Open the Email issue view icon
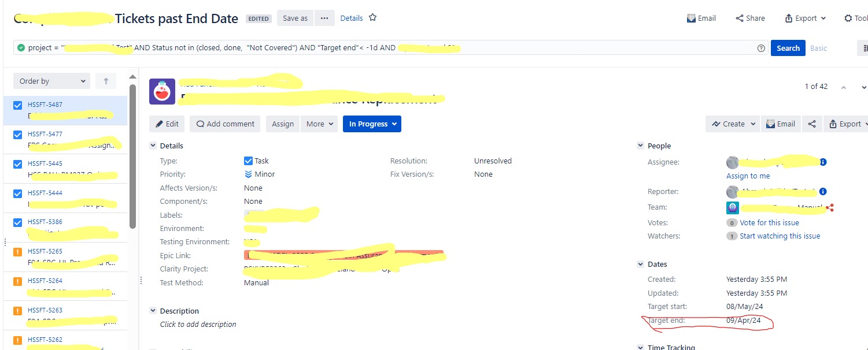The image size is (868, 350). coord(781,124)
